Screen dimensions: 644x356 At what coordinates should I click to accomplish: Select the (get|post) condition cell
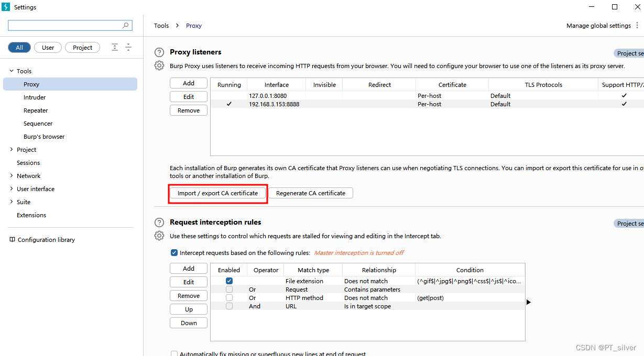[x=470, y=298]
